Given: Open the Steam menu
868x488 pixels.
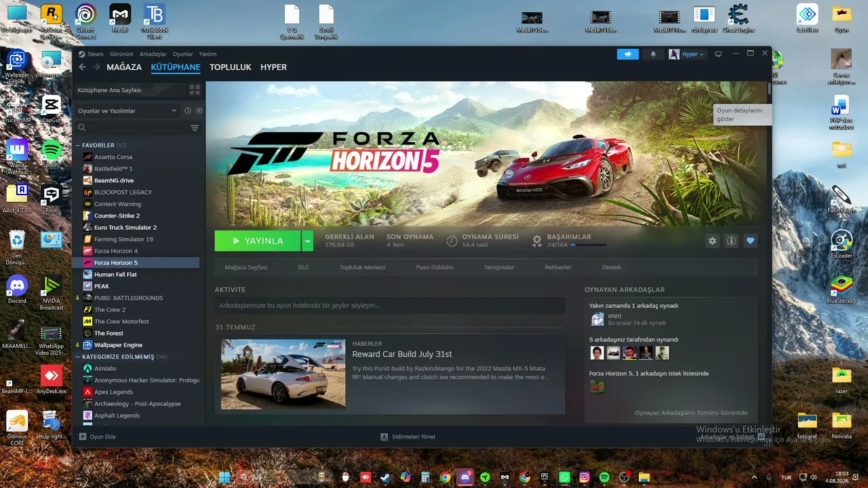Looking at the screenshot, I should coord(95,54).
